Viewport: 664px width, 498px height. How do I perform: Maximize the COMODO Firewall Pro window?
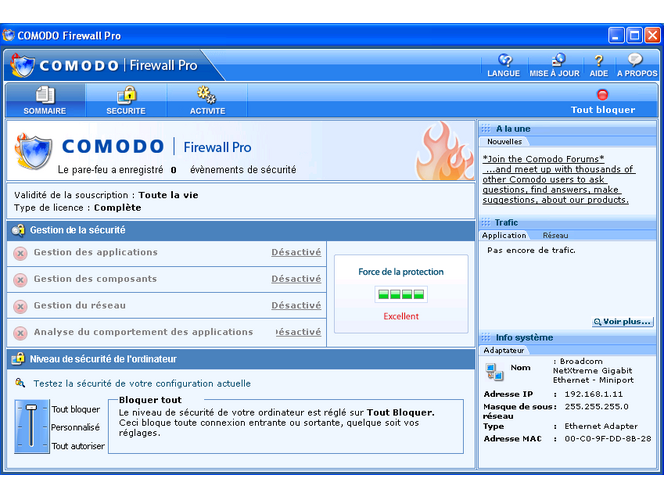pyautogui.click(x=634, y=36)
